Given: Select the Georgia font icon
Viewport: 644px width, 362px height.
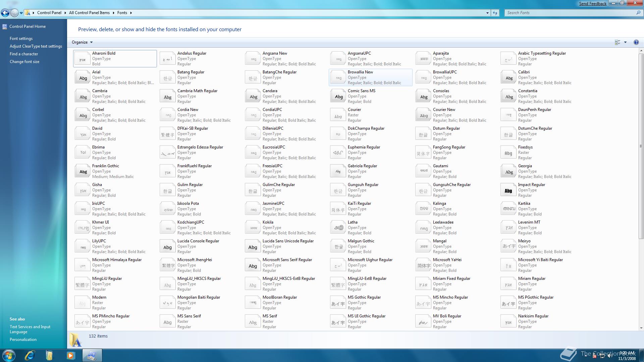Looking at the screenshot, I should pyautogui.click(x=508, y=171).
